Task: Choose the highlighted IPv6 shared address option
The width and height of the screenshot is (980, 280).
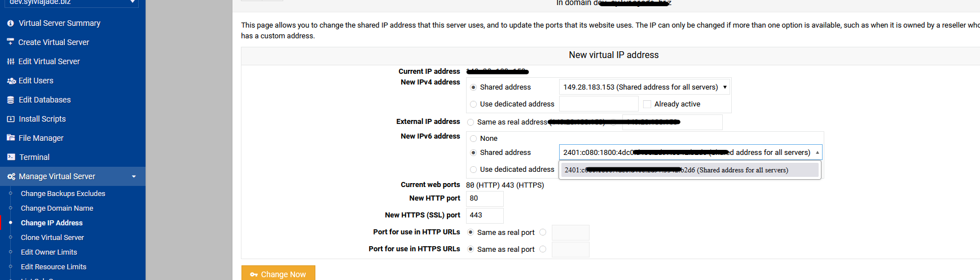Action: pos(689,170)
